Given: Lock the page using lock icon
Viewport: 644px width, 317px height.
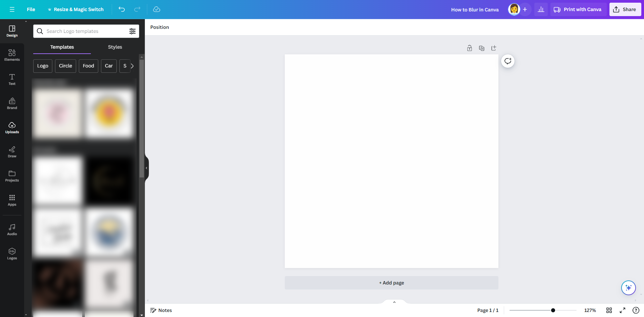Looking at the screenshot, I should (x=470, y=48).
